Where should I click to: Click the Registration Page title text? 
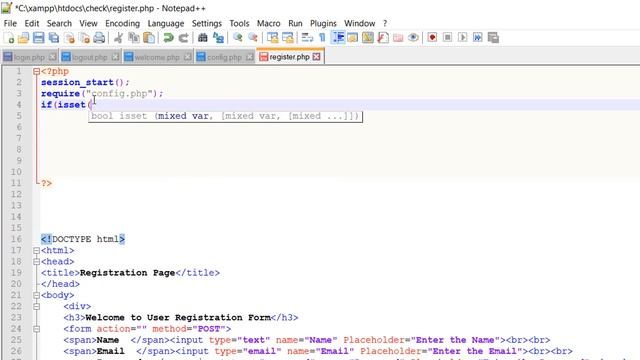[x=127, y=273]
